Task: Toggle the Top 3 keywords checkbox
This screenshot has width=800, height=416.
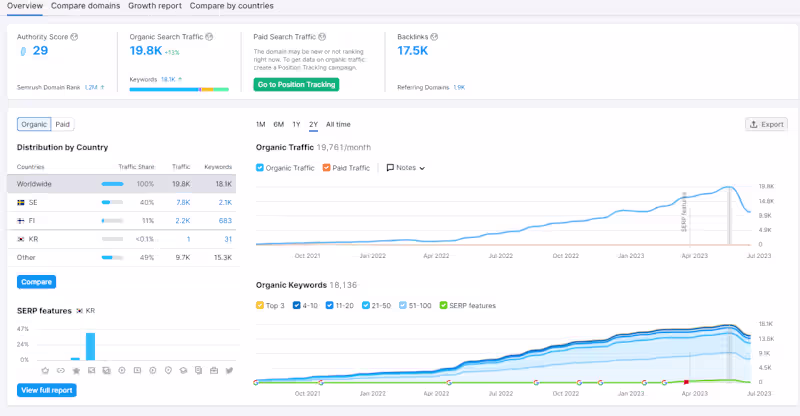Action: tap(261, 306)
